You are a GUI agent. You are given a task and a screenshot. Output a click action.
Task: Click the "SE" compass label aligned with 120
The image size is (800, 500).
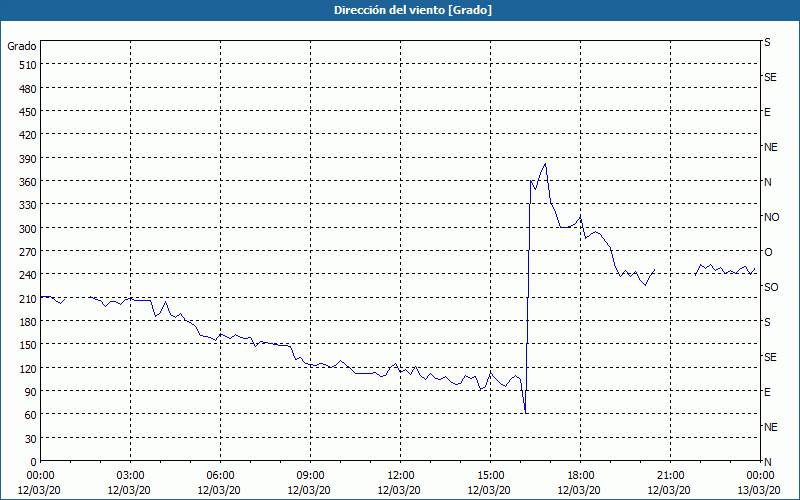click(770, 357)
